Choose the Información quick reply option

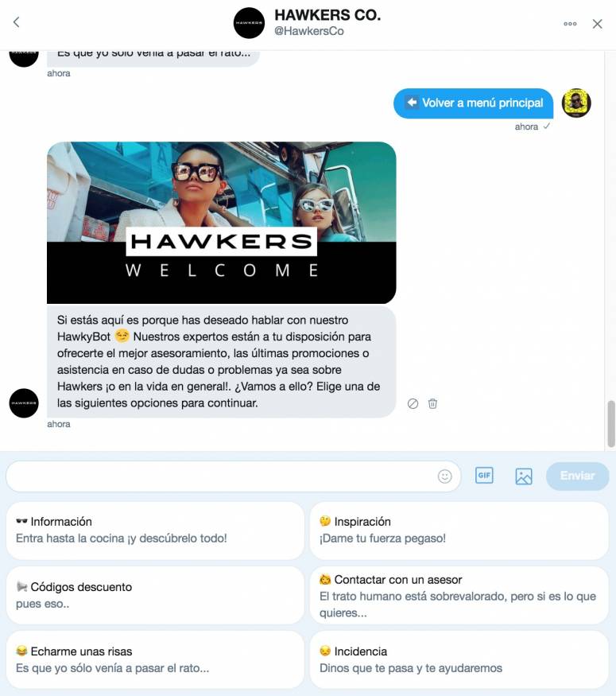(x=155, y=531)
